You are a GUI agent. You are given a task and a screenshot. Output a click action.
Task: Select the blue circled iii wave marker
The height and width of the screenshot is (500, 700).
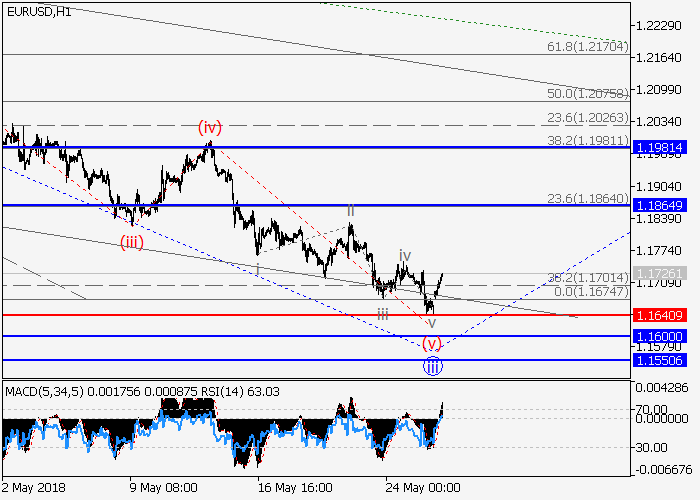click(431, 365)
